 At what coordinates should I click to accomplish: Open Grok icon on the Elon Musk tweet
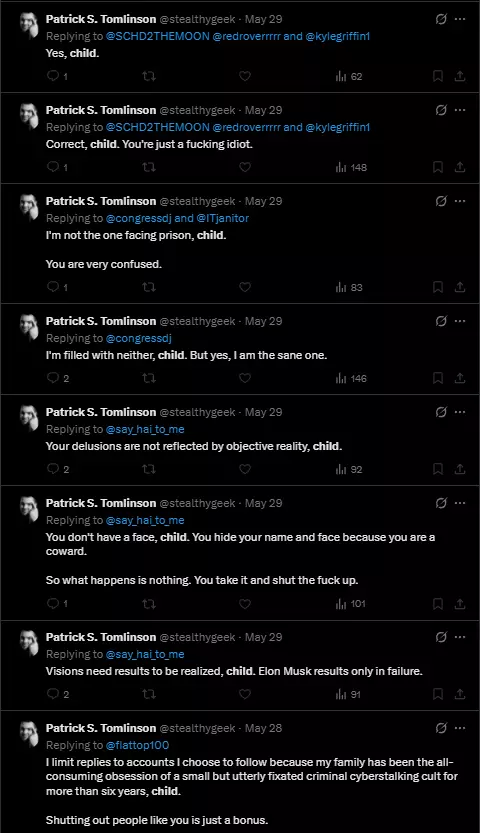[x=441, y=637]
